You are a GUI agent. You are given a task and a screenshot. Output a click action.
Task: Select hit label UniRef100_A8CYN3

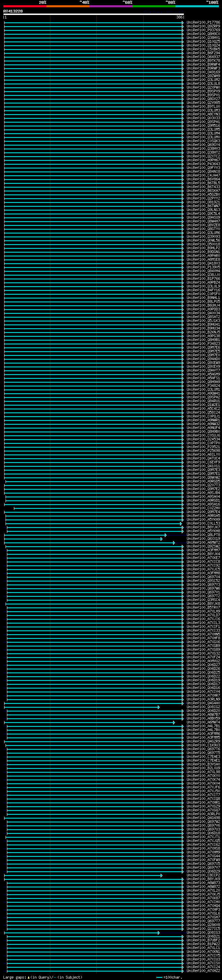click(203, 114)
